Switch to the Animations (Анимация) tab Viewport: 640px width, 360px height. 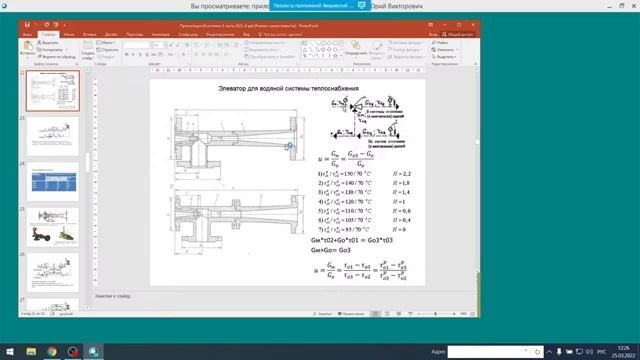click(160, 35)
